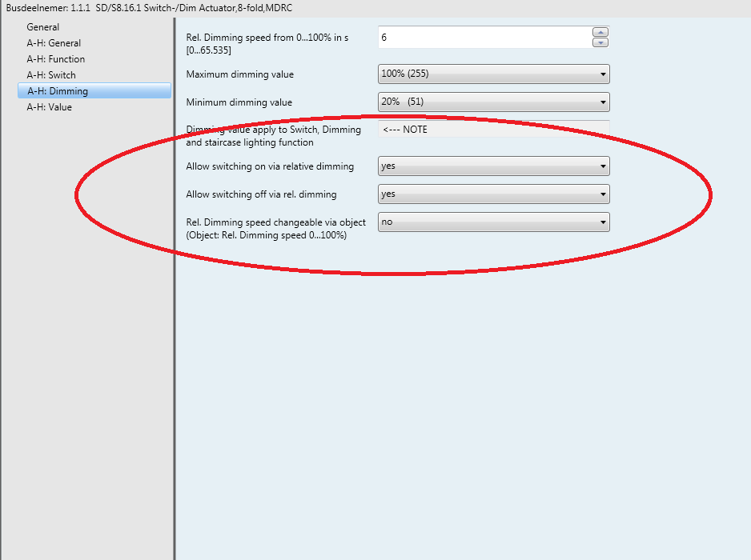This screenshot has height=560, width=751.
Task: Click the 'Maximum dimming value' label text
Action: click(x=239, y=74)
